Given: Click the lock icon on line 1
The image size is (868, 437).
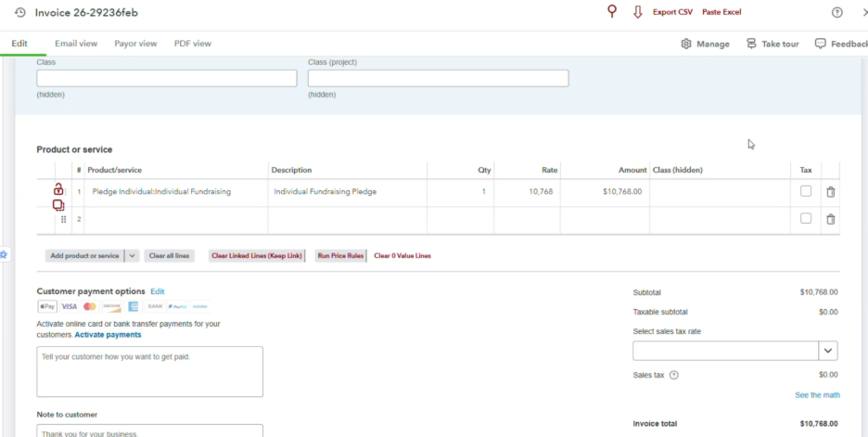Looking at the screenshot, I should point(58,189).
